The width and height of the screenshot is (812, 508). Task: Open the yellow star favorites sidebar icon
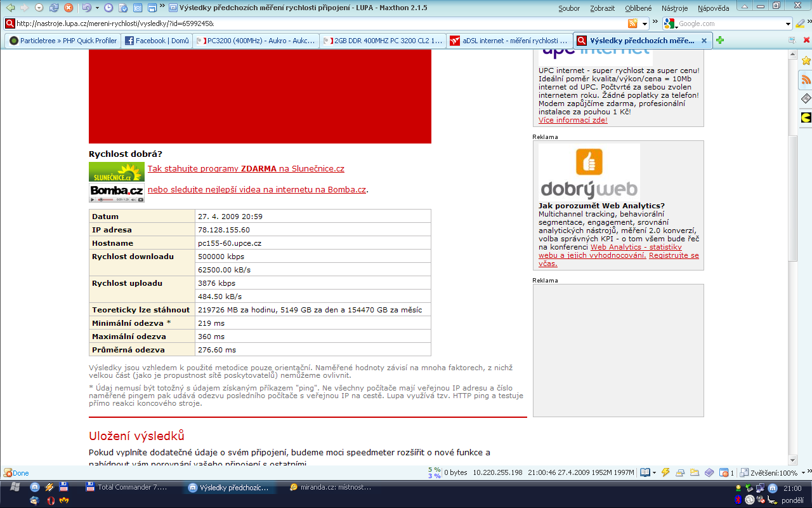click(x=806, y=60)
